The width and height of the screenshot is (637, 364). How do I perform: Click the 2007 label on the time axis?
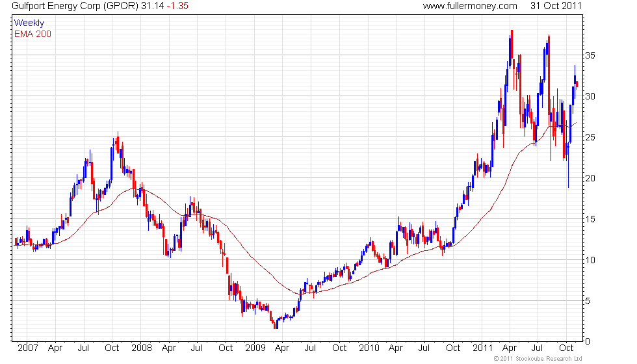(x=27, y=348)
